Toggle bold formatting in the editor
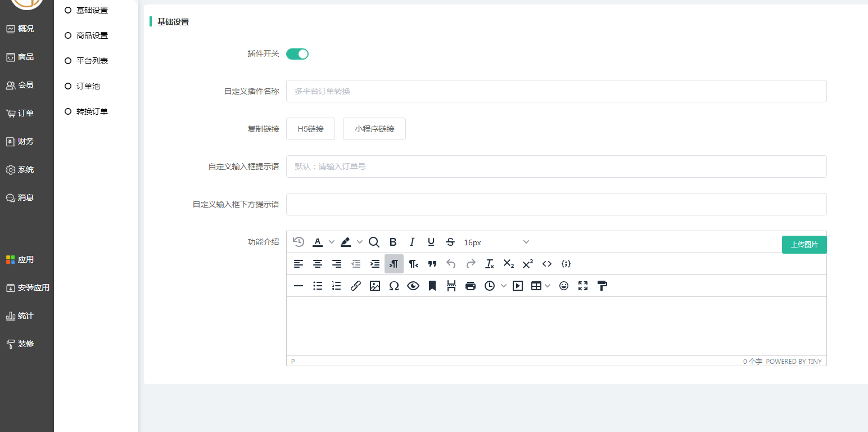 click(393, 242)
